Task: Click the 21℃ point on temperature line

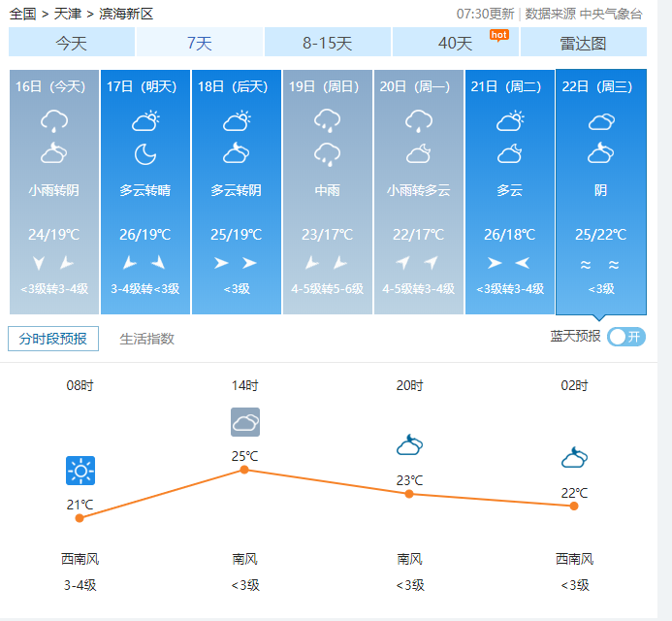Action: 80,518
